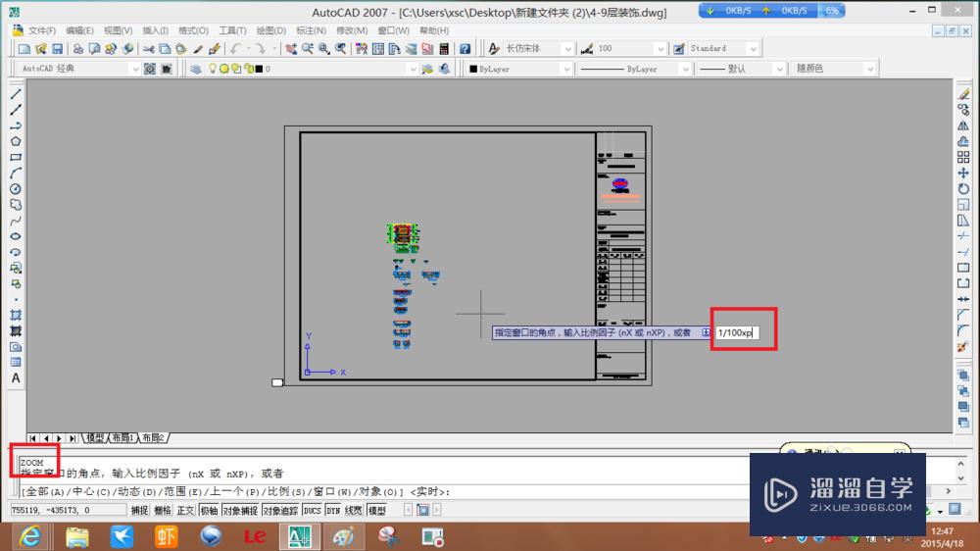Screen dimensions: 980x551
Task: Open the ByLayer linetype dropdown
Action: 685,69
